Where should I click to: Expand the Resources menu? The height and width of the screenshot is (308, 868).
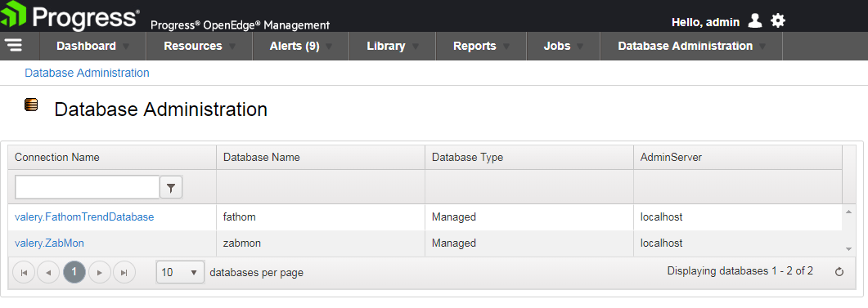(x=200, y=46)
